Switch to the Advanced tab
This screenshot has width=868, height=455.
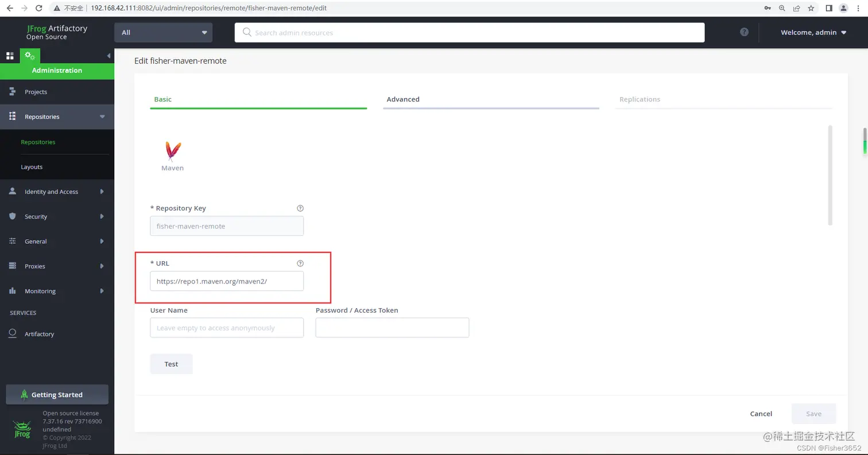(x=491, y=99)
